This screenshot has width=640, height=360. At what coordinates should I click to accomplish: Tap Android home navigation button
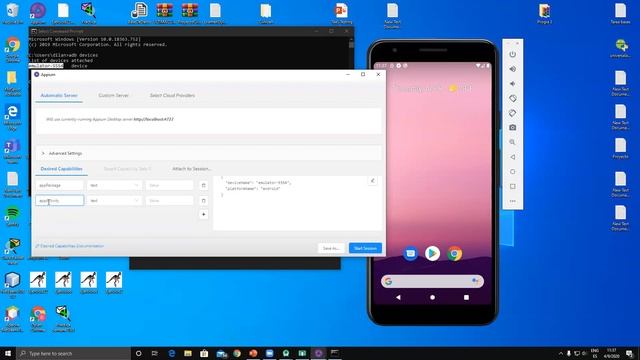pyautogui.click(x=432, y=298)
